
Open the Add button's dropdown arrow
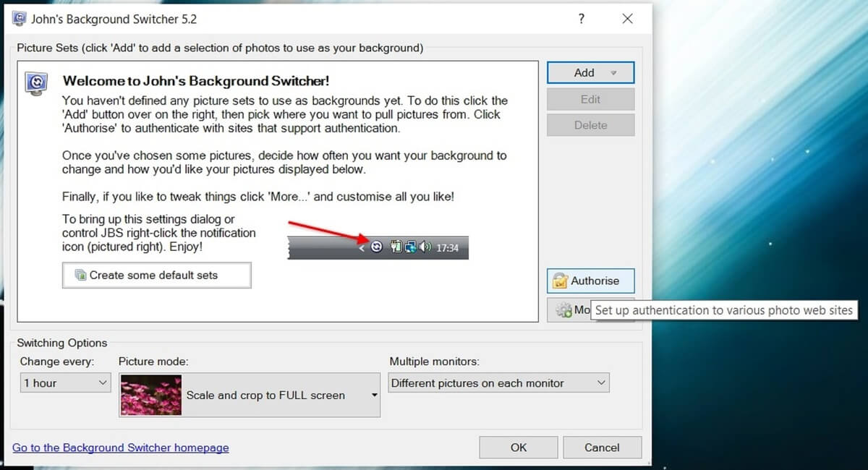coord(613,73)
